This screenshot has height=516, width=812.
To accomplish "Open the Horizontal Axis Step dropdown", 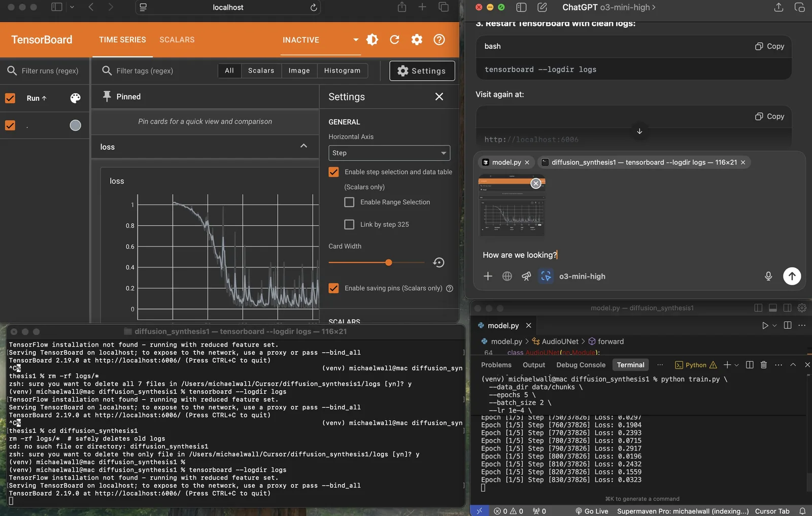I will [x=389, y=153].
